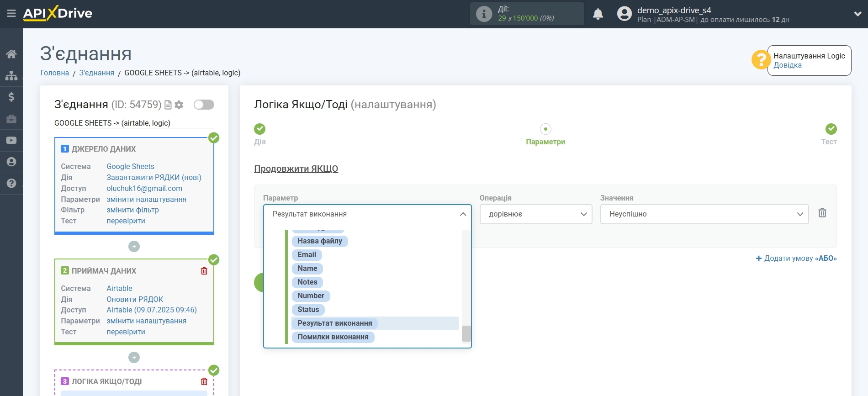Toggle the connection enable switch
868x396 pixels.
tap(204, 105)
